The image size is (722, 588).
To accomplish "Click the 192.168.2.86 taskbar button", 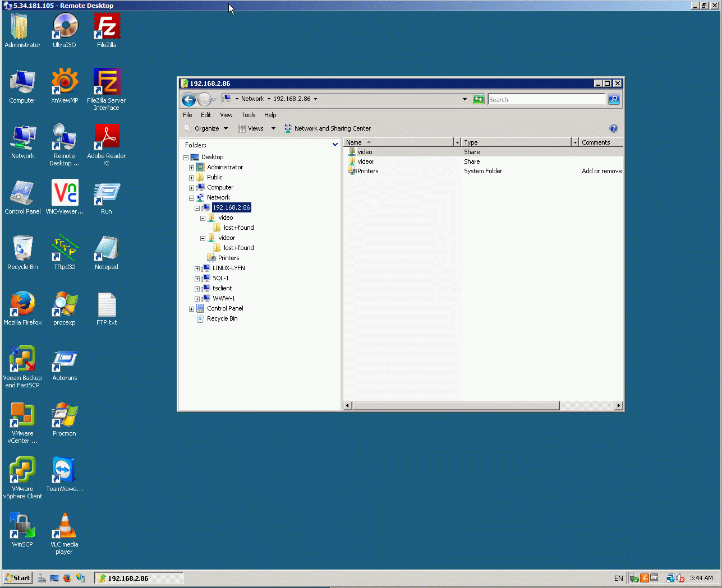I will pyautogui.click(x=139, y=578).
